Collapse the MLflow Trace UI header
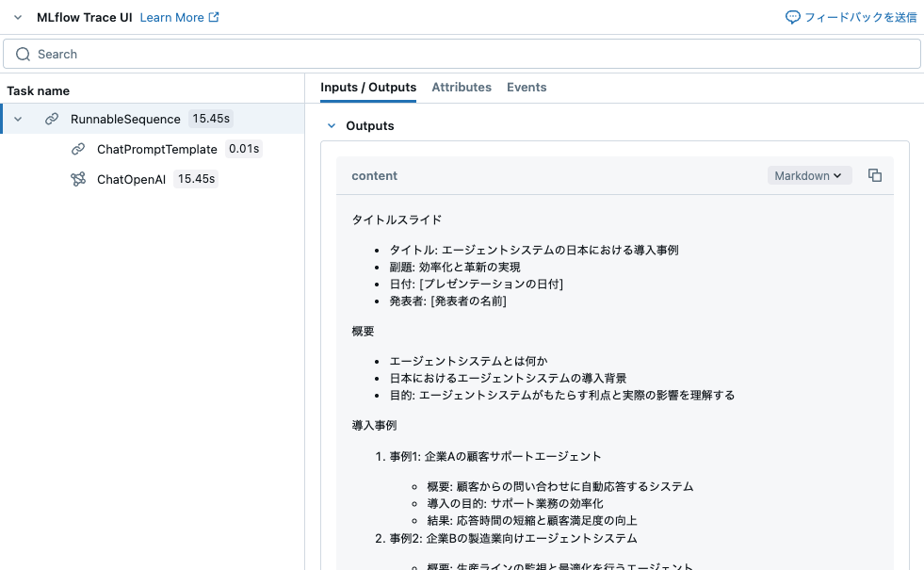 (x=17, y=16)
